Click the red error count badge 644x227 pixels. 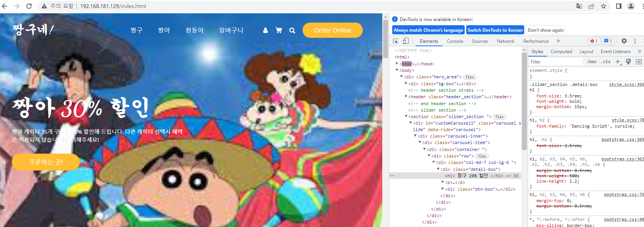pos(594,41)
